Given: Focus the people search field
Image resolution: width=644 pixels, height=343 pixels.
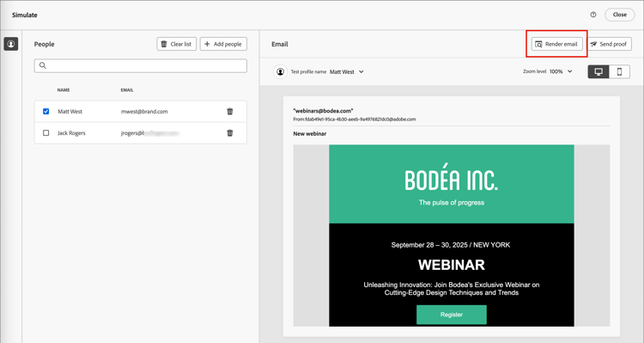Looking at the screenshot, I should (x=141, y=66).
